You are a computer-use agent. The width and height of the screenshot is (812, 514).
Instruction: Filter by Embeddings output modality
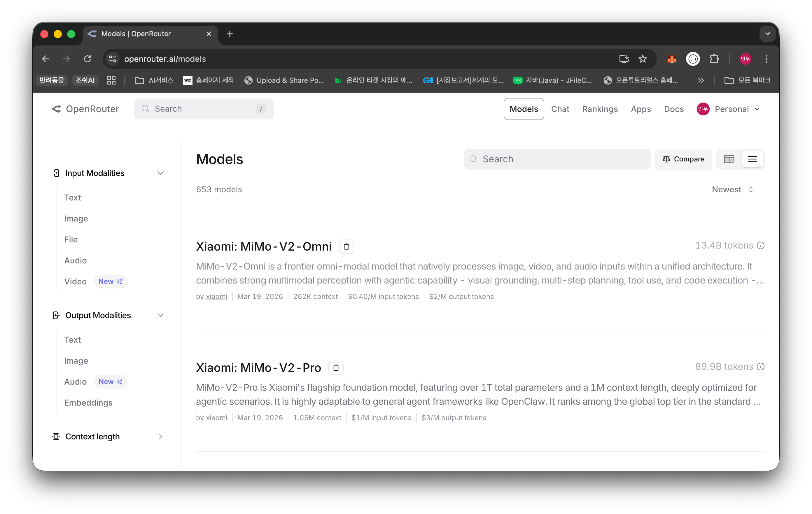pyautogui.click(x=88, y=402)
